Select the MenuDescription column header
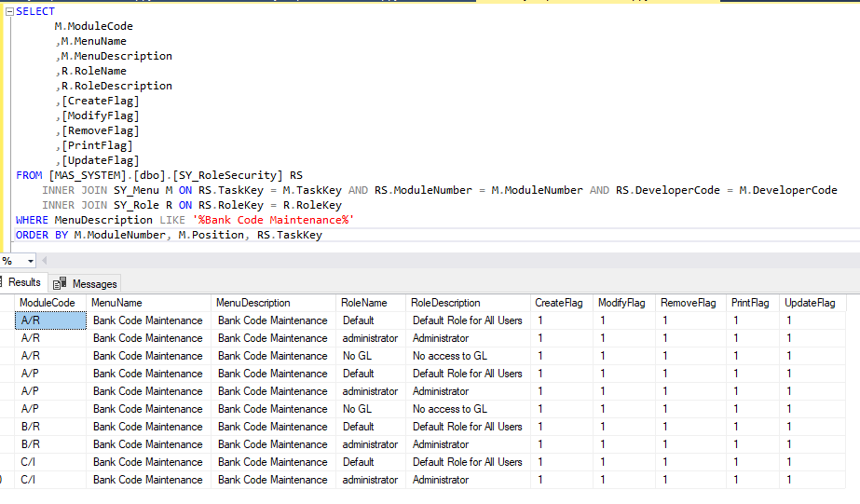This screenshot has height=504, width=860. click(273, 303)
